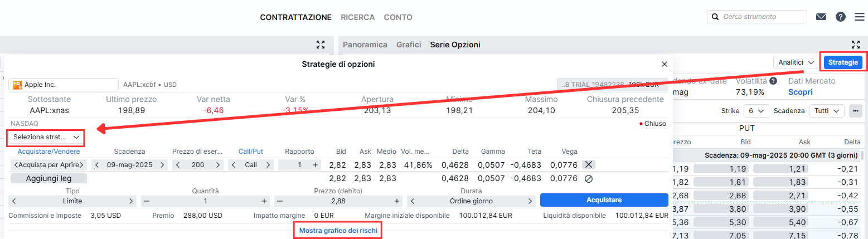Expand the left panel to fullscreen
The image size is (868, 239).
(x=320, y=45)
